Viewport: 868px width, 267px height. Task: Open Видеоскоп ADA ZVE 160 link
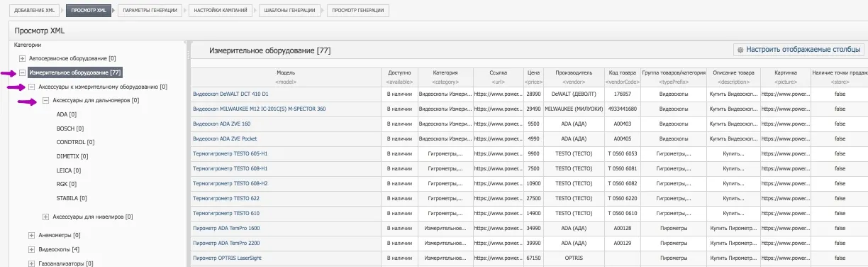pos(221,124)
